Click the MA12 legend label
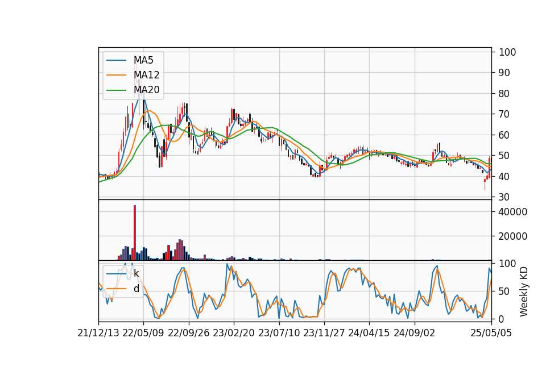546x392 pixels. (146, 75)
